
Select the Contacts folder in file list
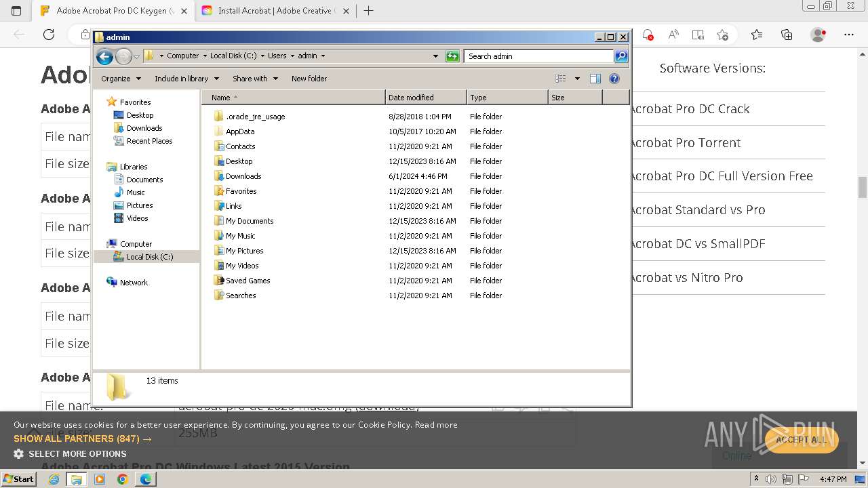point(234,146)
